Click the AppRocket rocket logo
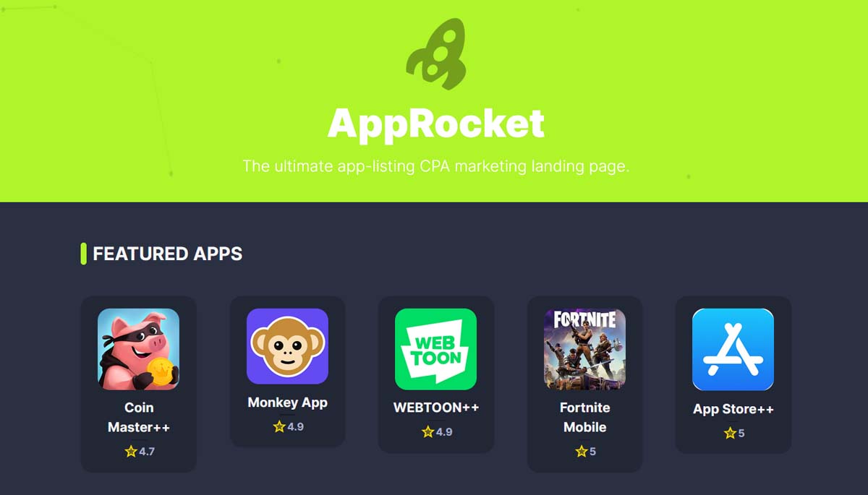Screen dimensions: 868x495 (436, 54)
